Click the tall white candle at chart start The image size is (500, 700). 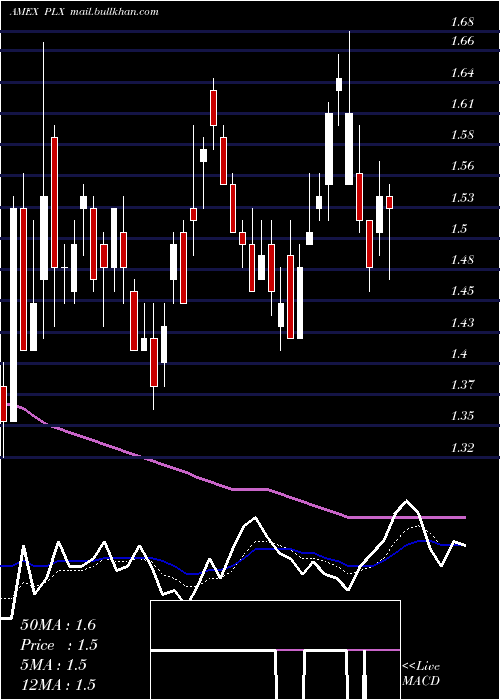[14, 315]
